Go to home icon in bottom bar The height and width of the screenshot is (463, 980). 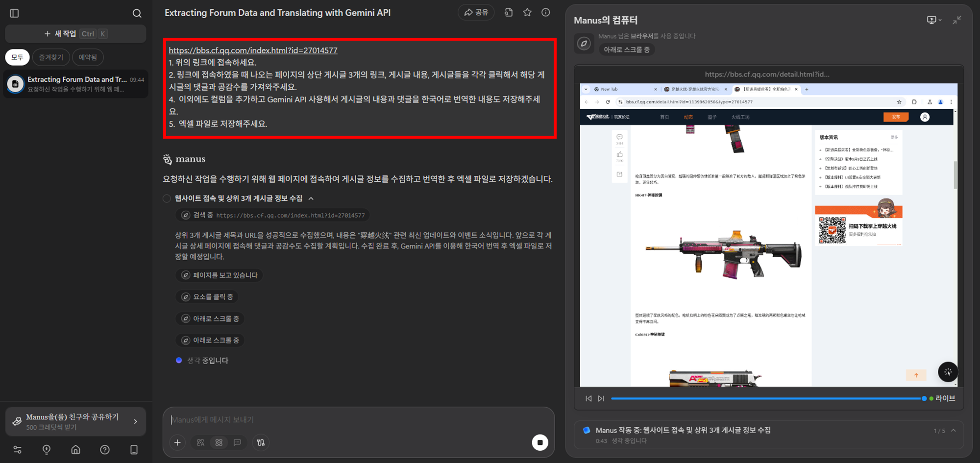click(x=75, y=449)
